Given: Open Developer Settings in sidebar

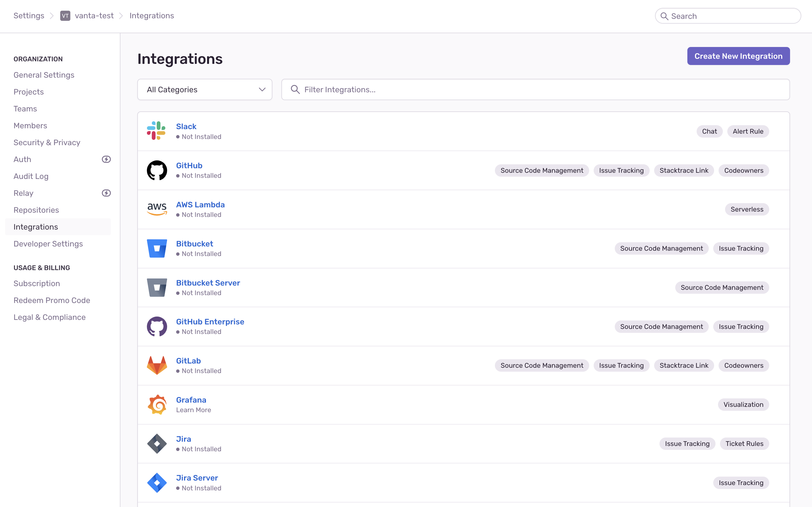Looking at the screenshot, I should pyautogui.click(x=48, y=244).
